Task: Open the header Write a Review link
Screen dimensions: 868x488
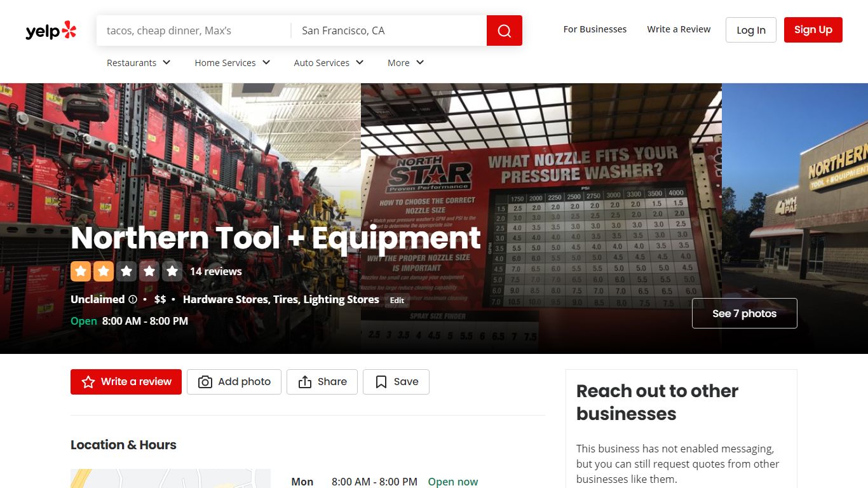Action: (679, 29)
